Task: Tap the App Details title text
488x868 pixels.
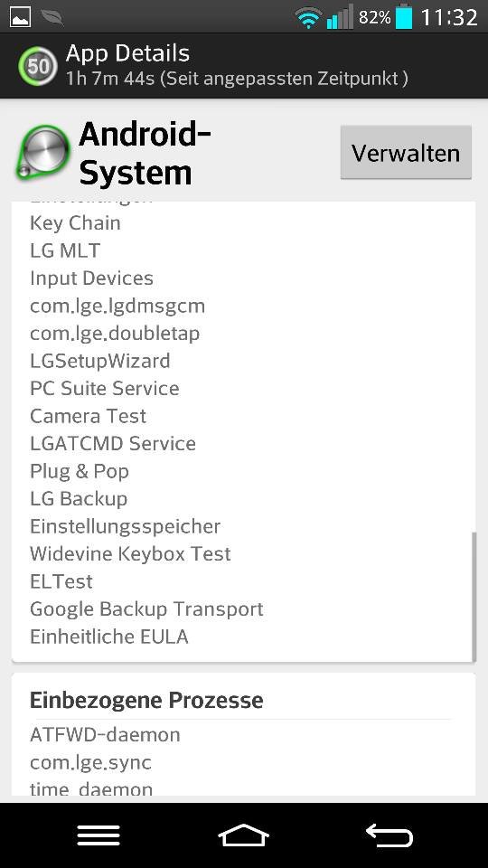Action: coord(127,53)
